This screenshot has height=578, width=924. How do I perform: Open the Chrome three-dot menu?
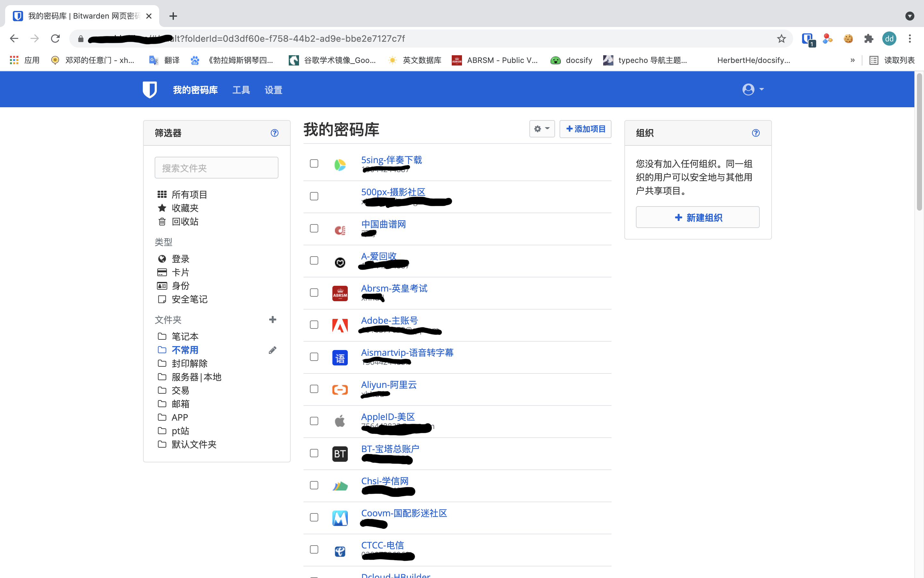tap(910, 39)
